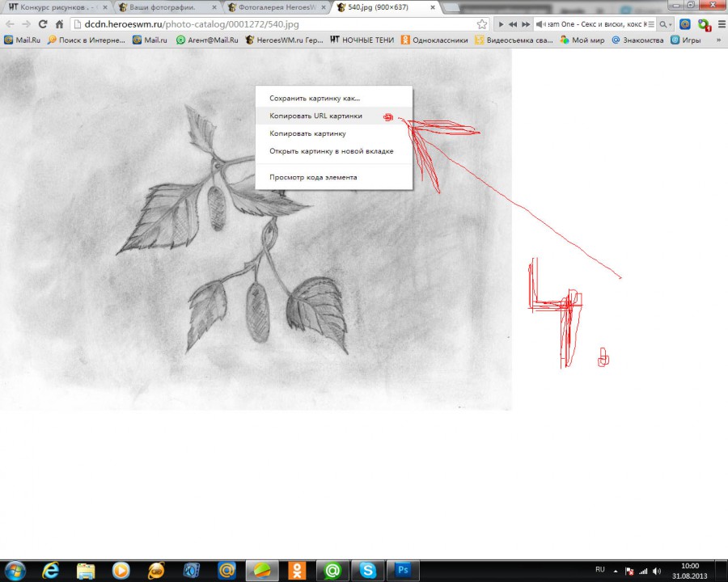Select 'Сохранить картинку как...' menu entry

[x=315, y=98]
